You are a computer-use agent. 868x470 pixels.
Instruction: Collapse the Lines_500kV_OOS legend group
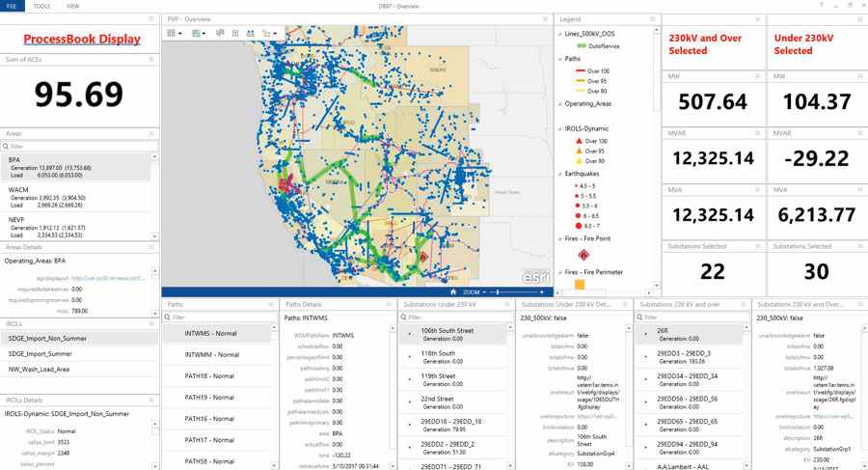click(x=559, y=34)
